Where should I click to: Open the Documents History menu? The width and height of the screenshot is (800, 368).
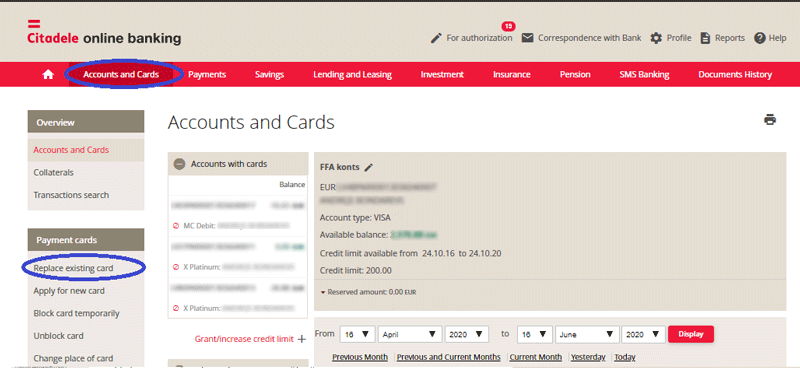(735, 75)
